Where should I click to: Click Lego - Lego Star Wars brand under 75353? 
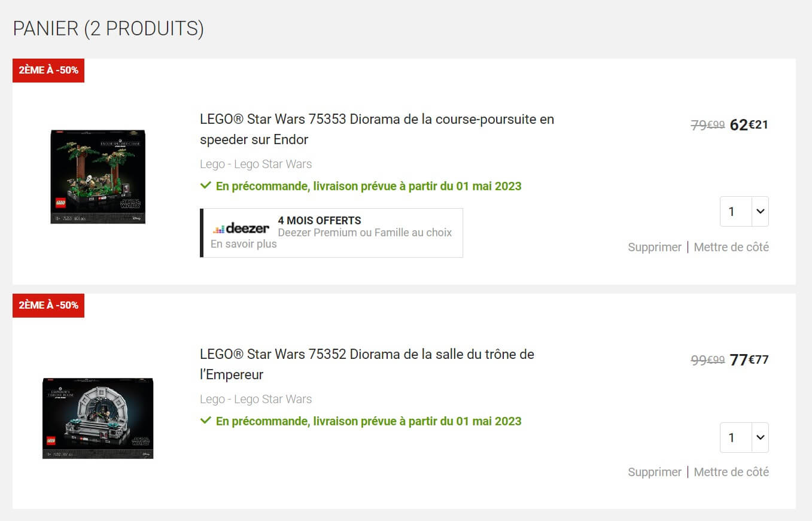pyautogui.click(x=256, y=164)
